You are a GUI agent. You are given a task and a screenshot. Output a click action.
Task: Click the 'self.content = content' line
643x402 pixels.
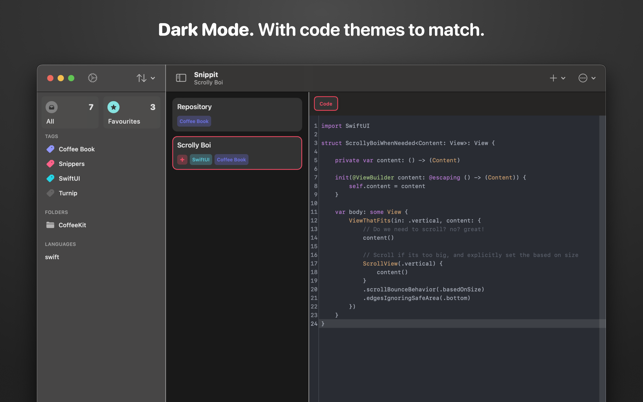coord(387,186)
